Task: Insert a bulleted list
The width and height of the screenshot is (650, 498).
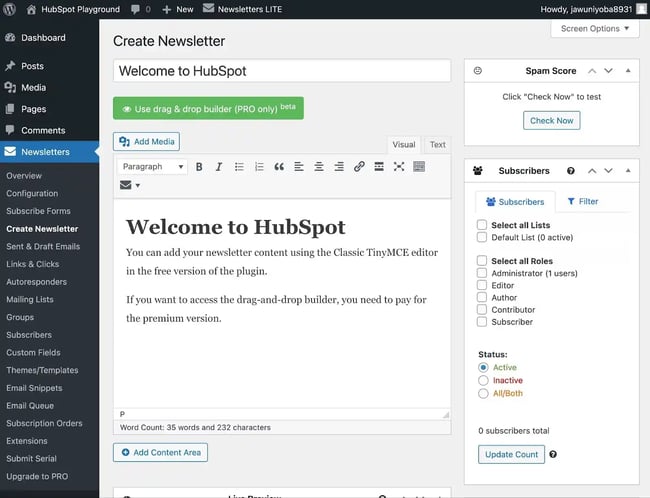Action: (x=239, y=167)
